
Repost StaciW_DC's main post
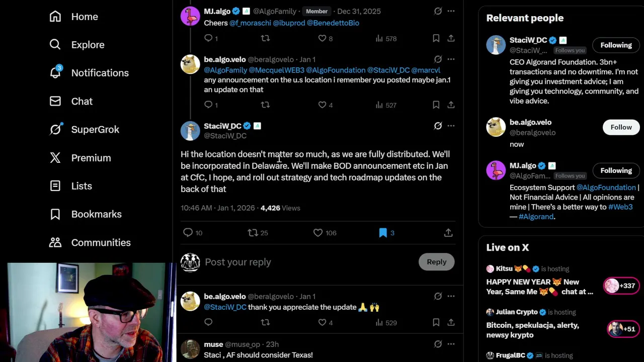(253, 233)
